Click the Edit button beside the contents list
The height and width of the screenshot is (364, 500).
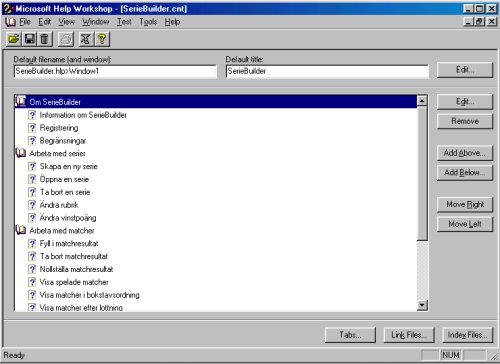point(465,102)
